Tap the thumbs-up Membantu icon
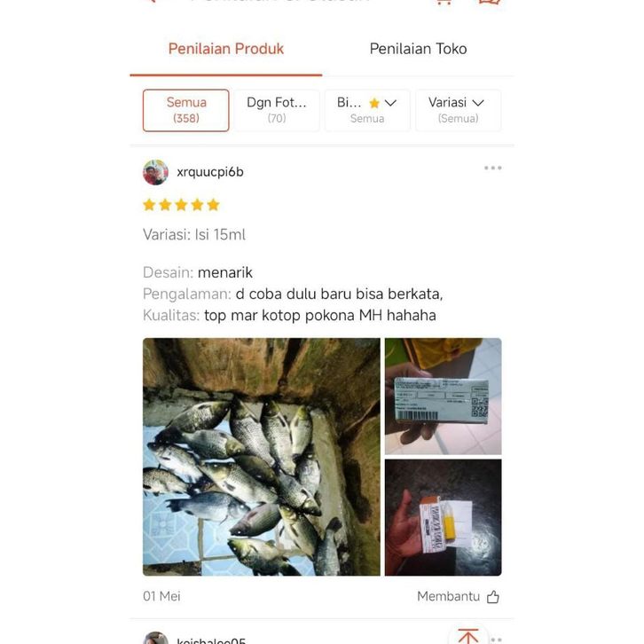The height and width of the screenshot is (644, 644). click(x=492, y=596)
